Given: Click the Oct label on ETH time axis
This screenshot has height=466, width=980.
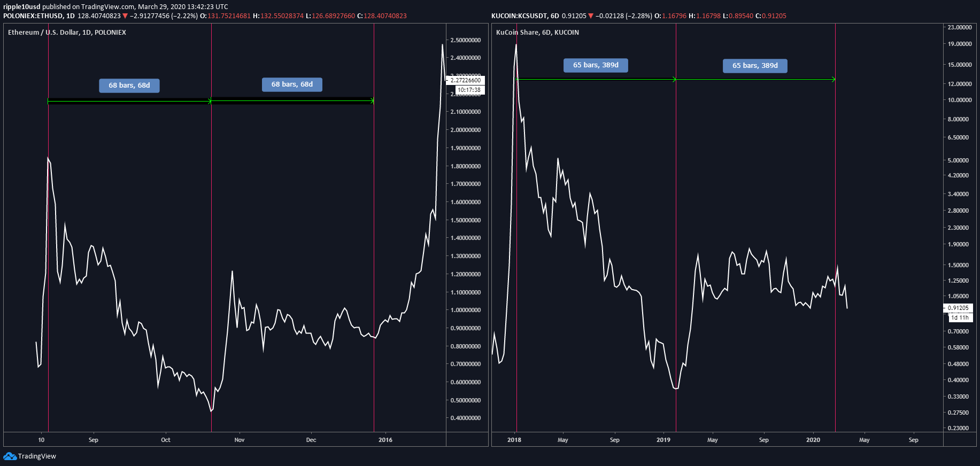Looking at the screenshot, I should [166, 440].
